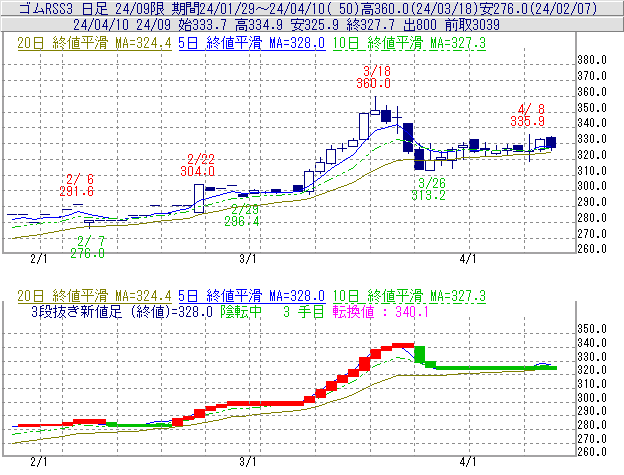The image size is (624, 475).
Task: Click the 転換値：340.1 text
Action: [x=381, y=311]
